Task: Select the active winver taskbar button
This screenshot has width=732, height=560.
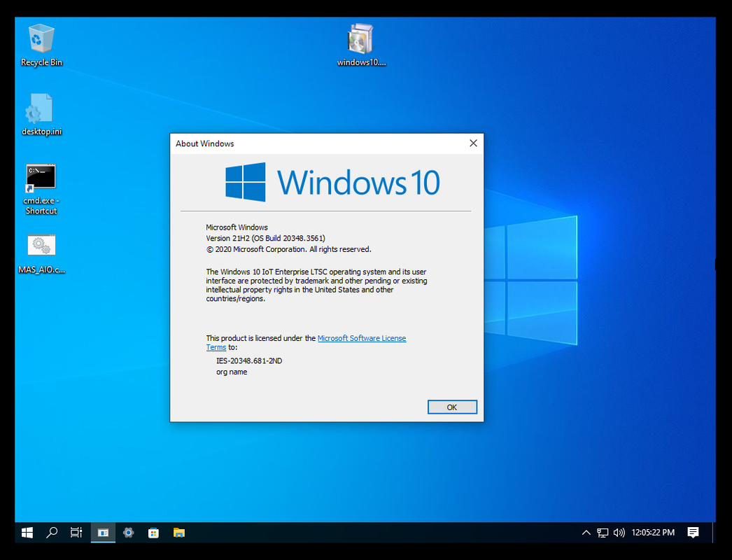Action: pyautogui.click(x=103, y=533)
